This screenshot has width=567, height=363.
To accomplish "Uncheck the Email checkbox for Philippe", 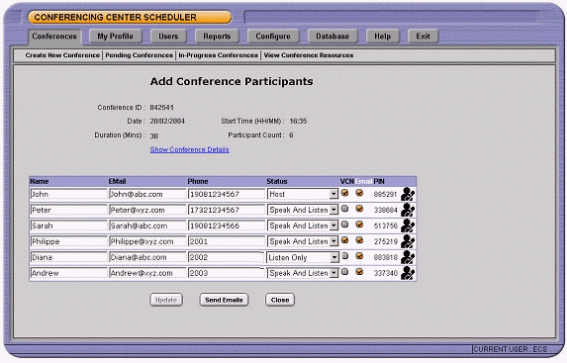I will point(359,240).
